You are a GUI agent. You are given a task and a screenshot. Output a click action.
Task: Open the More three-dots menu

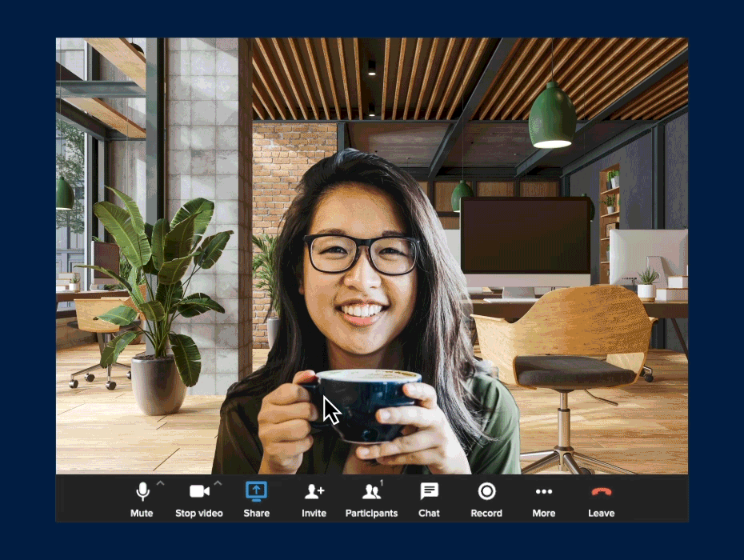tap(544, 491)
